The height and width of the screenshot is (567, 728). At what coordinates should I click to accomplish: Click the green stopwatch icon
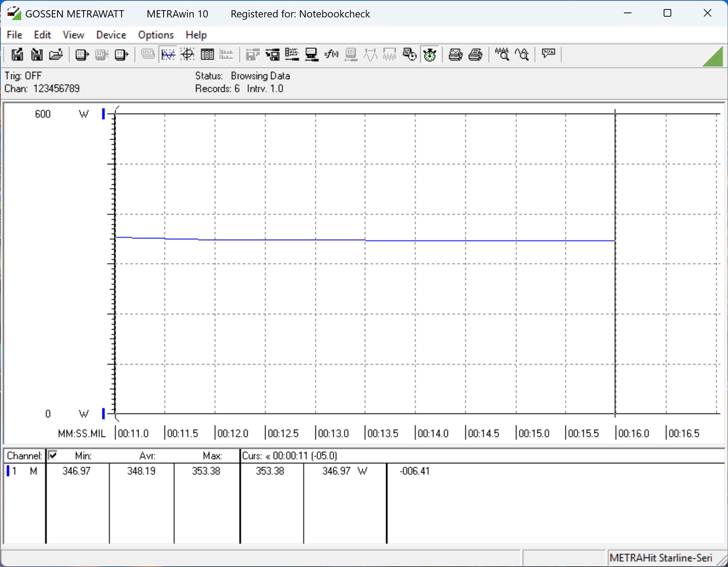pyautogui.click(x=430, y=55)
